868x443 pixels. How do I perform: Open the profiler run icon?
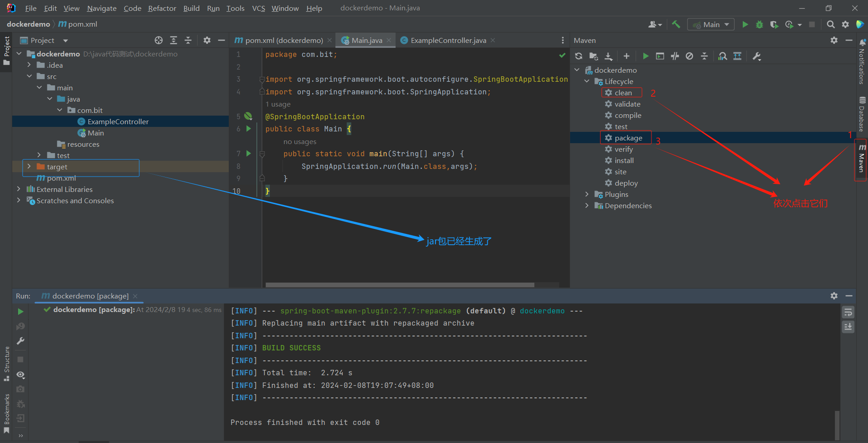pyautogui.click(x=789, y=24)
